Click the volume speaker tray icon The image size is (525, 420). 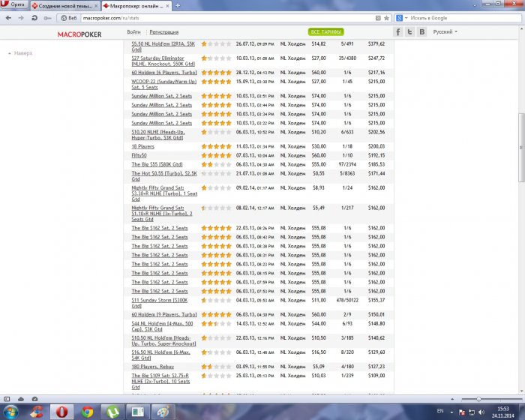[x=481, y=412]
